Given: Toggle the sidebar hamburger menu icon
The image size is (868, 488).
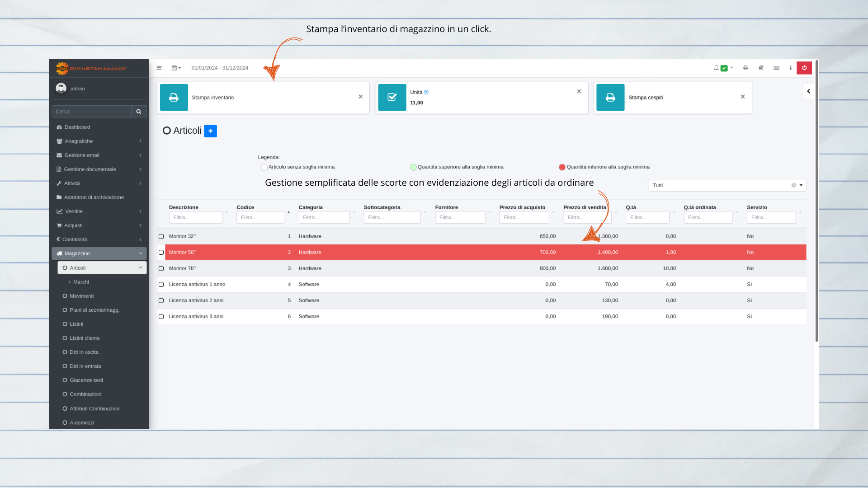Looking at the screenshot, I should click(x=159, y=68).
